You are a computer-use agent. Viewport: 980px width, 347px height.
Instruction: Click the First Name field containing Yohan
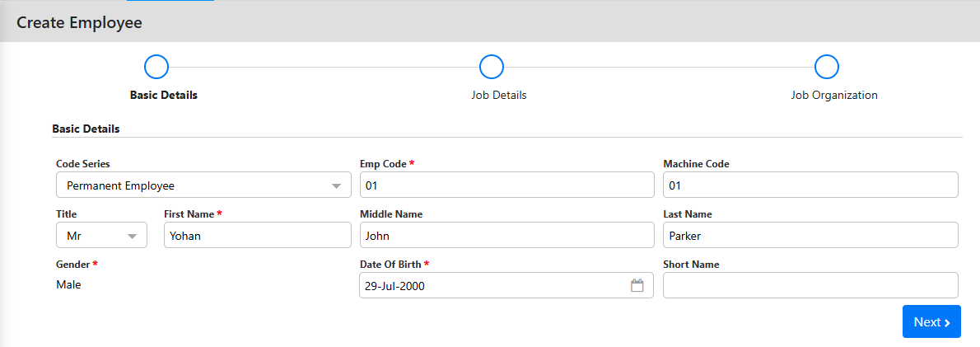pyautogui.click(x=257, y=236)
